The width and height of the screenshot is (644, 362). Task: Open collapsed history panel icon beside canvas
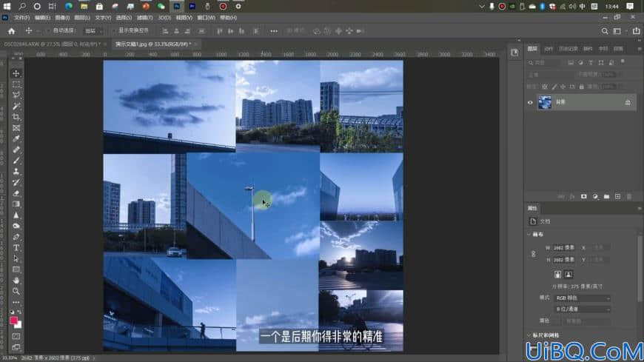(514, 53)
